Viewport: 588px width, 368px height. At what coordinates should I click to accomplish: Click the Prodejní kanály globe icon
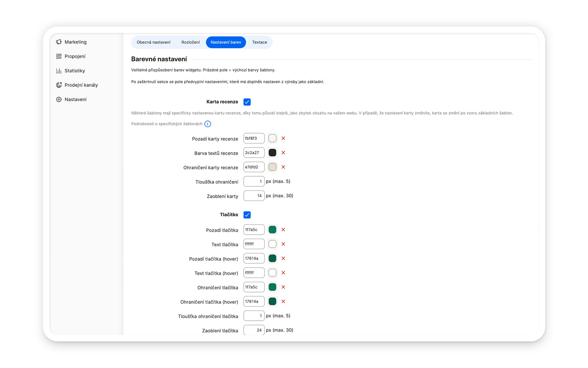coord(59,85)
